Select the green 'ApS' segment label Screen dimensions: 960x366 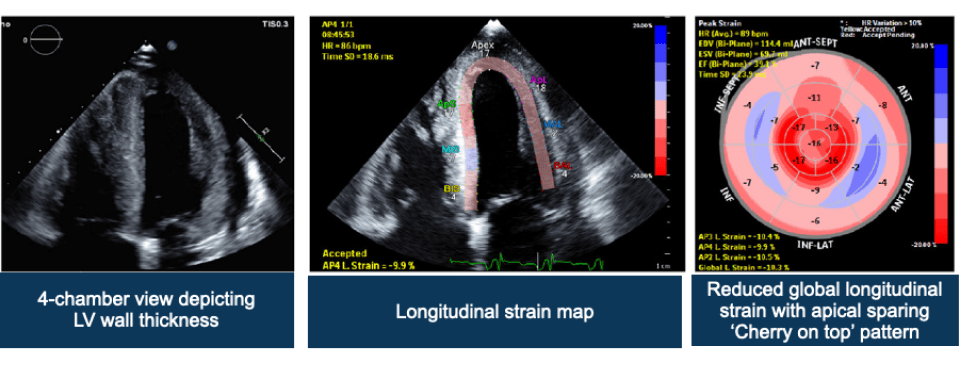click(446, 105)
